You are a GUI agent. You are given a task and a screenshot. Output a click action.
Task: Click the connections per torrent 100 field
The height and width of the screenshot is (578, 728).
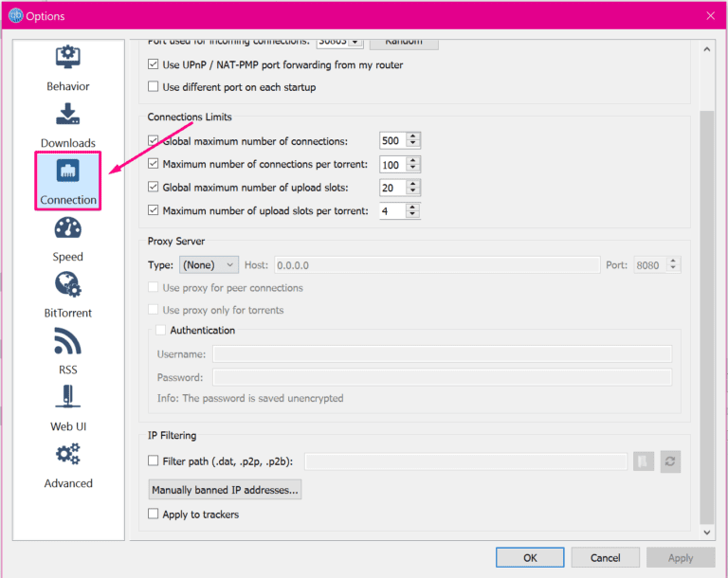click(393, 164)
